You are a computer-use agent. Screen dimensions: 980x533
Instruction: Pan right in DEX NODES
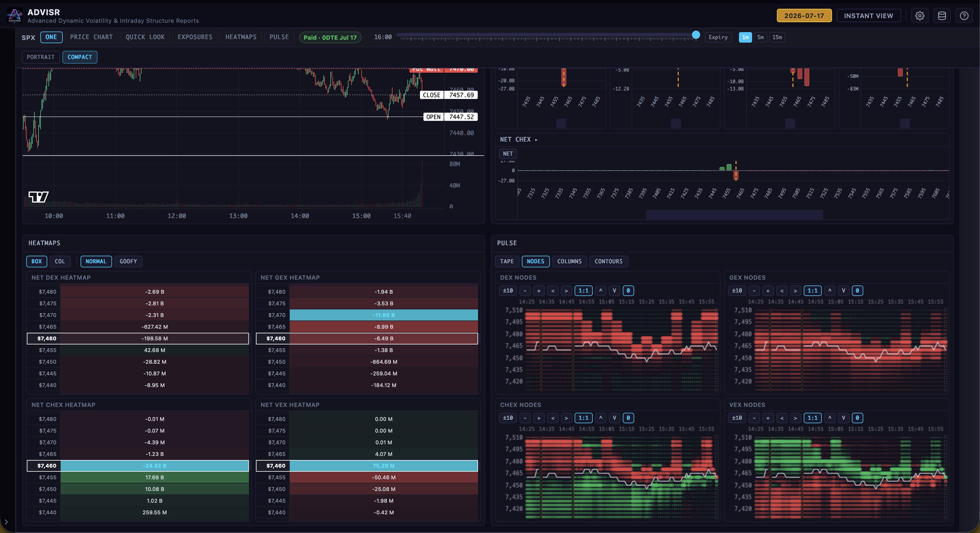pyautogui.click(x=566, y=291)
